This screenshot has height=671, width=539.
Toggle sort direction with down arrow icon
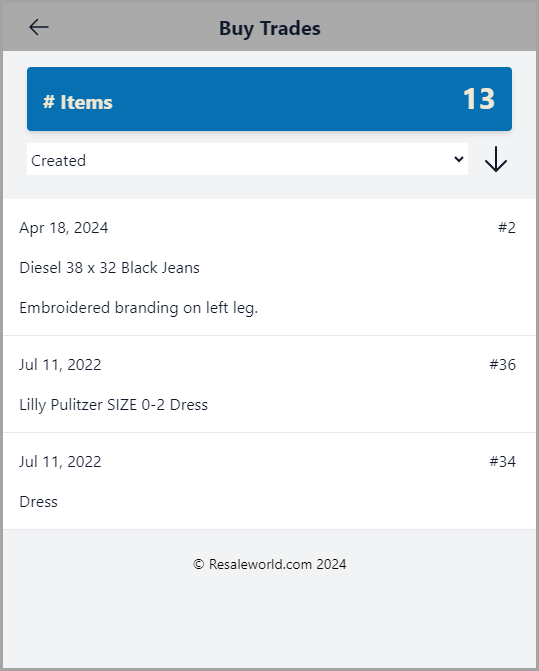click(495, 159)
